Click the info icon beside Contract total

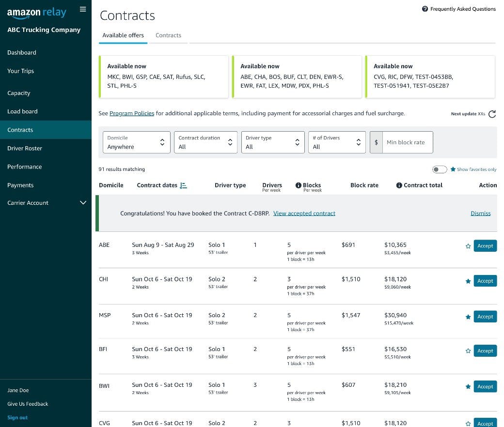[x=399, y=185]
